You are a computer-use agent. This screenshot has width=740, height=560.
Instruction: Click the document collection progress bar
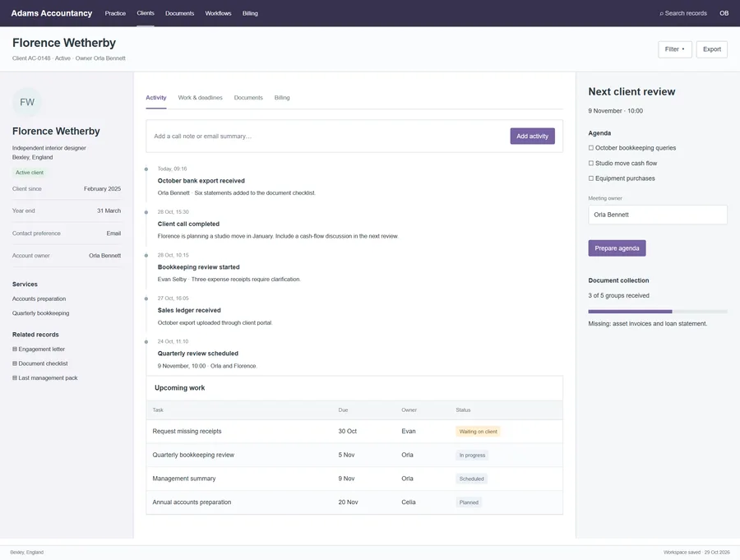[x=658, y=312]
